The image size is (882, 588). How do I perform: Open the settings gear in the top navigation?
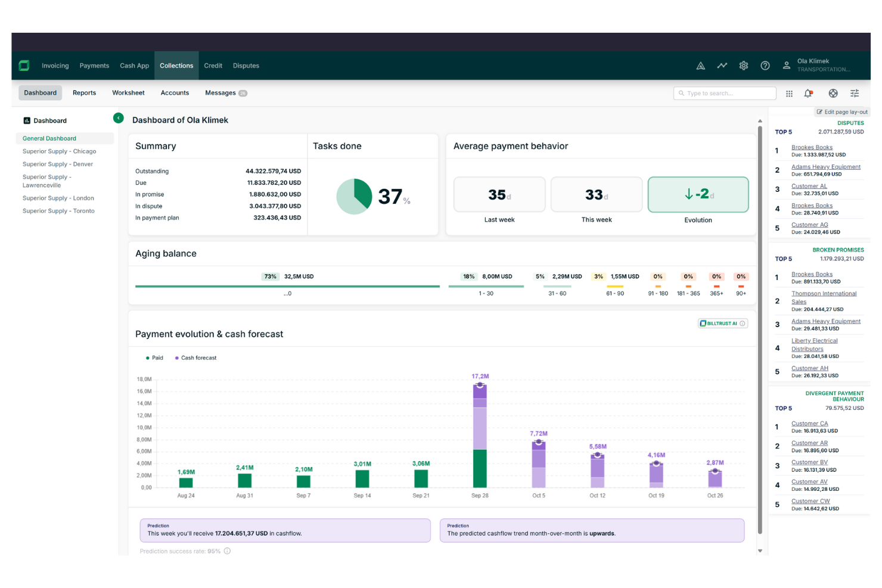743,66
